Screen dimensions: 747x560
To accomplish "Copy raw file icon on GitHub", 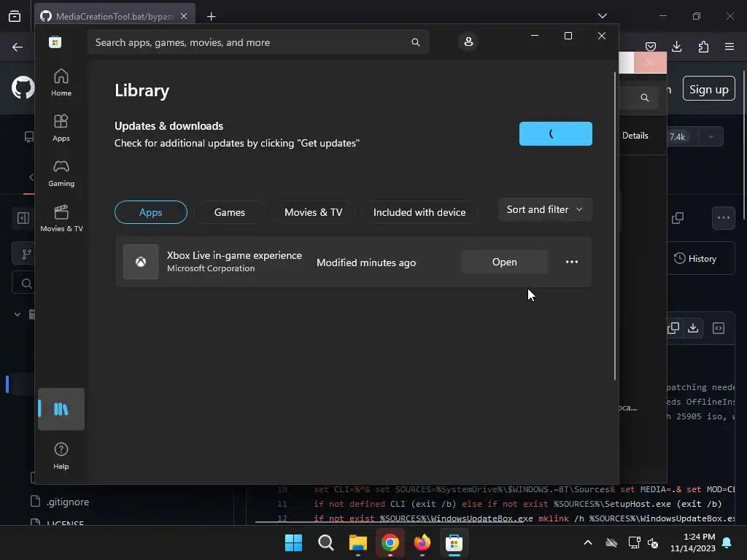I will tap(673, 327).
